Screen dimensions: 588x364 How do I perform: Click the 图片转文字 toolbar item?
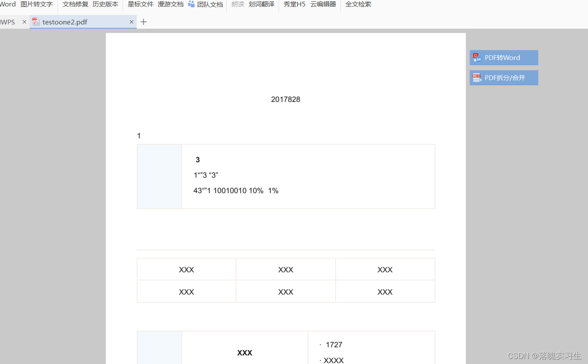(36, 4)
